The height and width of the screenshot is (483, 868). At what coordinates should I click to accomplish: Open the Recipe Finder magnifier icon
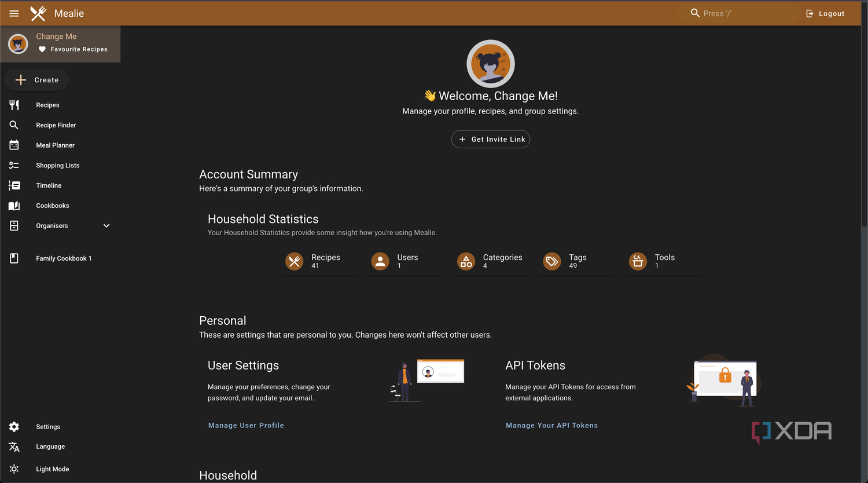14,125
